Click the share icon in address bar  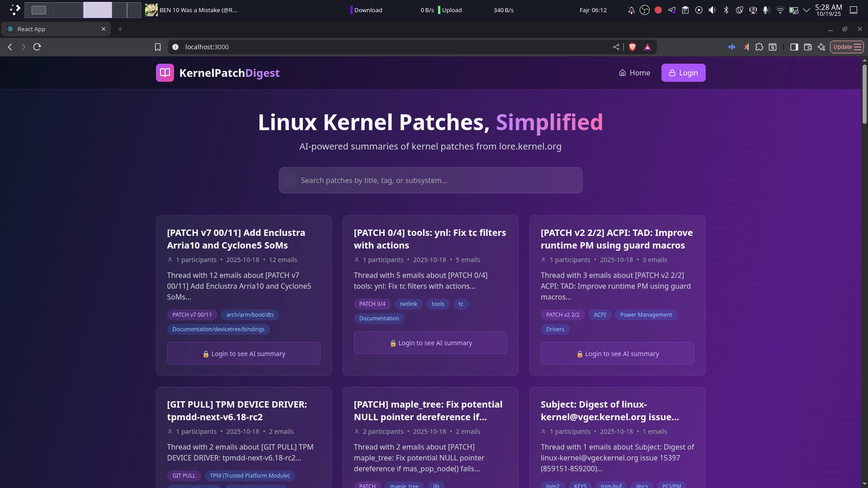click(x=616, y=47)
